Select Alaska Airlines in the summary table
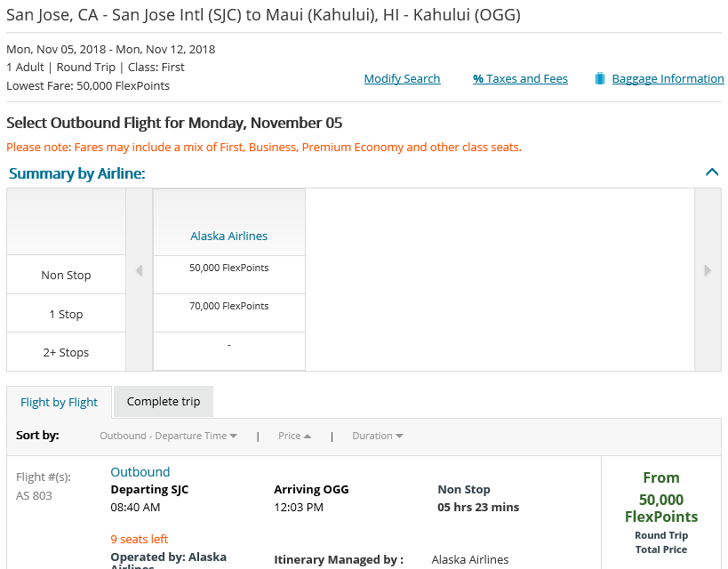This screenshot has height=569, width=728. (228, 236)
